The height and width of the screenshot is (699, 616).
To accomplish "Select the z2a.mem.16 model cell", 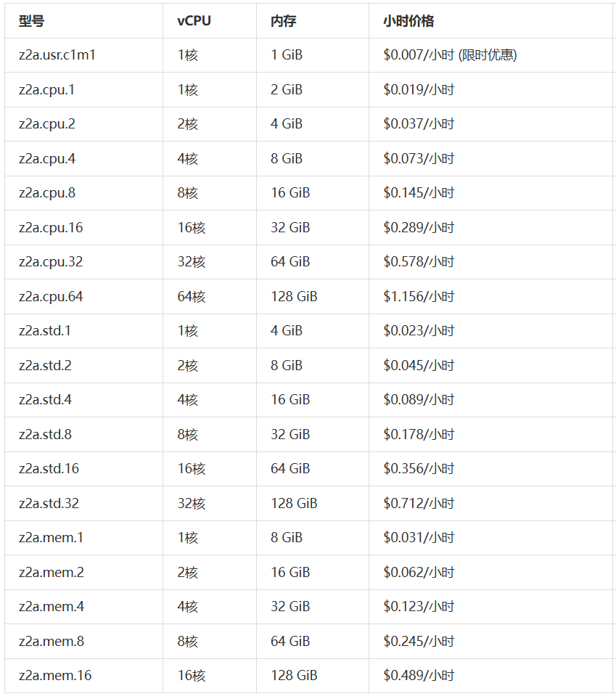I will click(55, 676).
